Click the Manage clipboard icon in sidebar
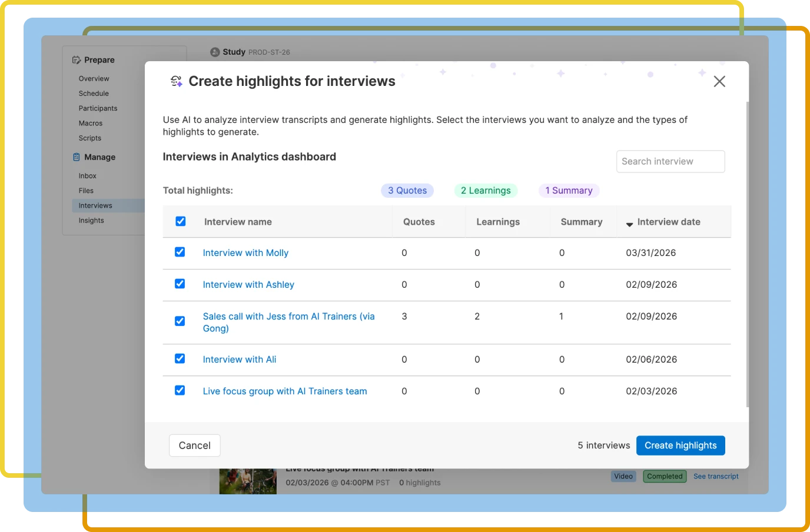The image size is (810, 532). point(77,157)
